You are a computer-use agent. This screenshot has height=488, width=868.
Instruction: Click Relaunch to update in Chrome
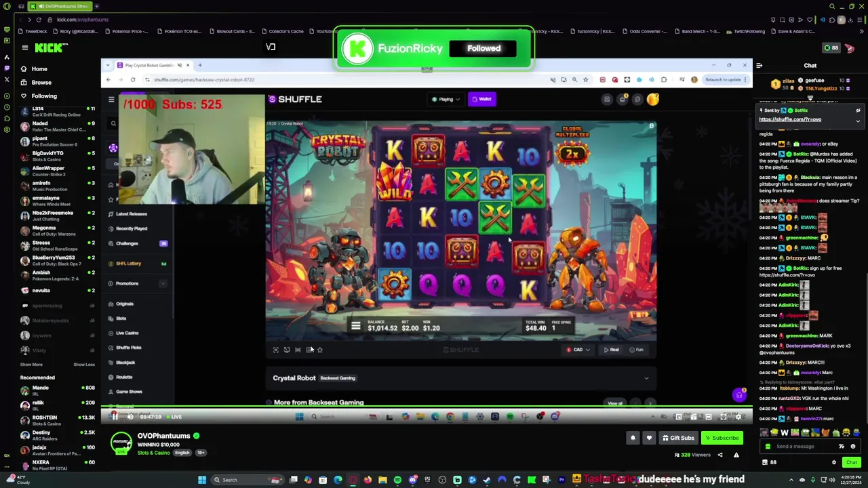725,80
